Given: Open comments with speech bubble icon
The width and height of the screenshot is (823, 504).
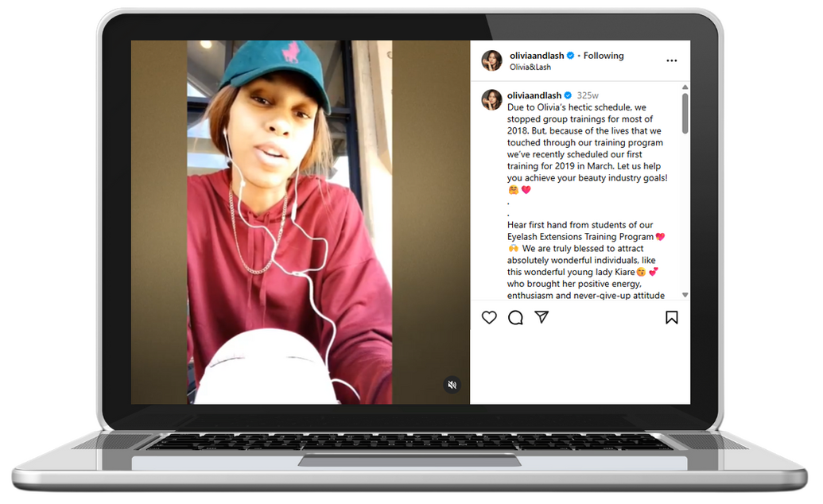Looking at the screenshot, I should [515, 318].
